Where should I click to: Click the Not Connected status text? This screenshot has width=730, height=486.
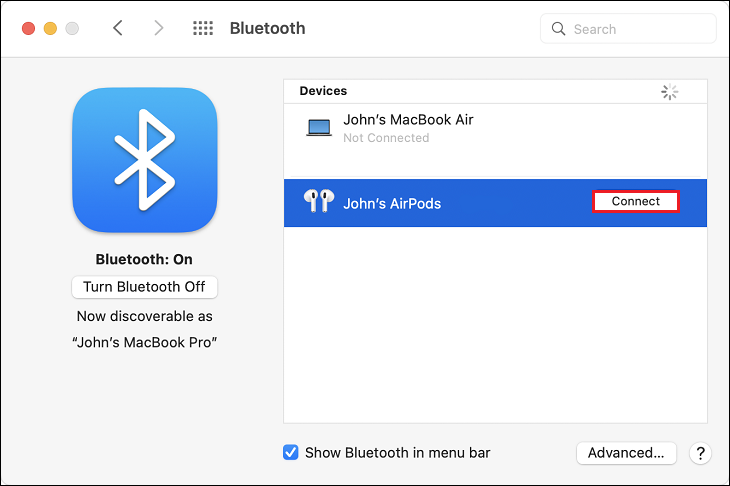pyautogui.click(x=386, y=138)
